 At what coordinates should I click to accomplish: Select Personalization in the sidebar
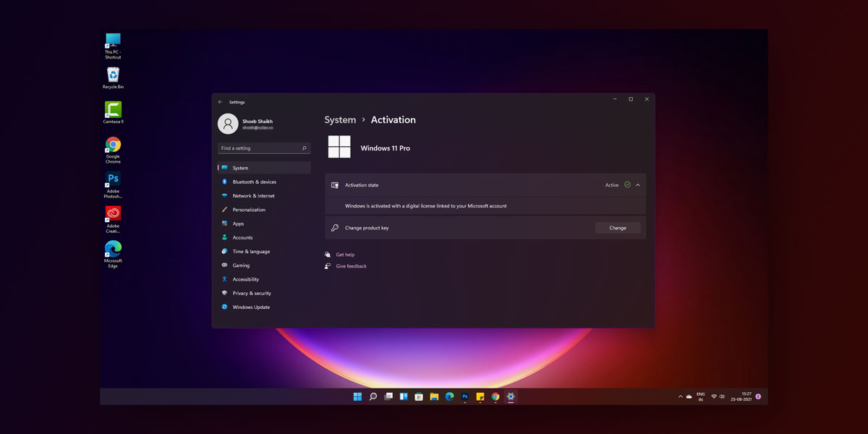249,209
